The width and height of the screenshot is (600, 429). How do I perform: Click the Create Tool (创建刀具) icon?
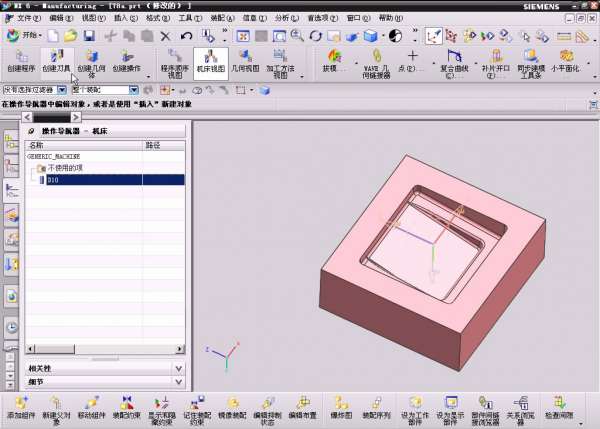coord(56,61)
